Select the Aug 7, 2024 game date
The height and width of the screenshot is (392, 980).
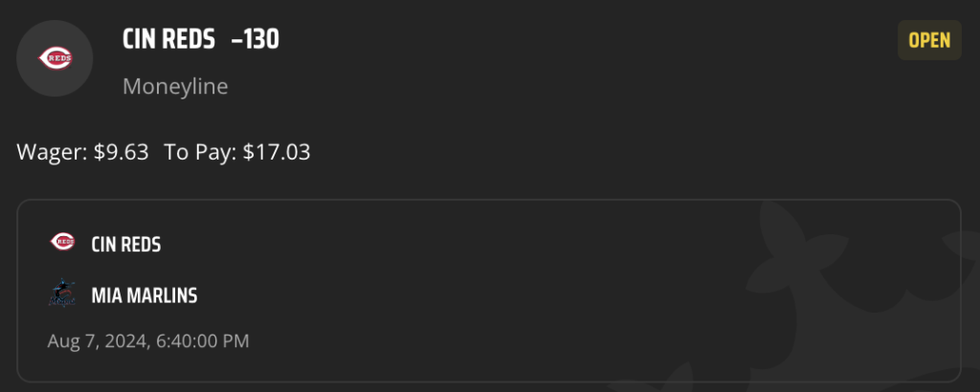(x=97, y=341)
